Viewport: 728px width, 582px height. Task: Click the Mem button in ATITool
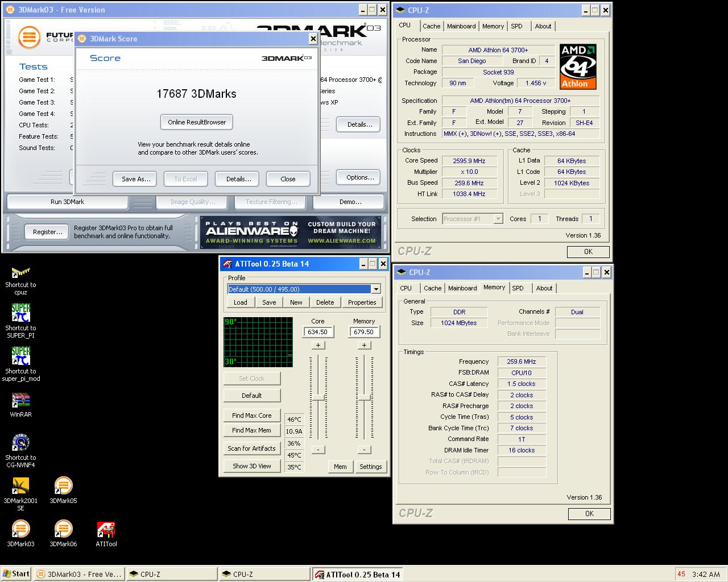click(340, 467)
